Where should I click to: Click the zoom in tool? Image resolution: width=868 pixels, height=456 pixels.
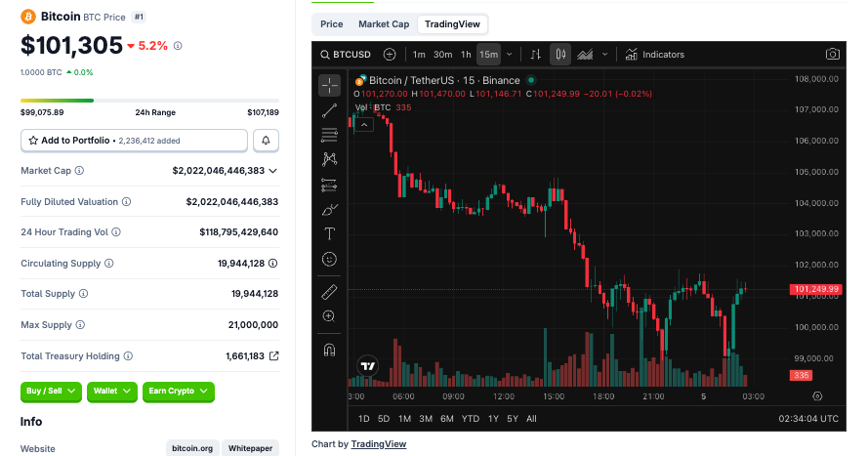coord(329,315)
